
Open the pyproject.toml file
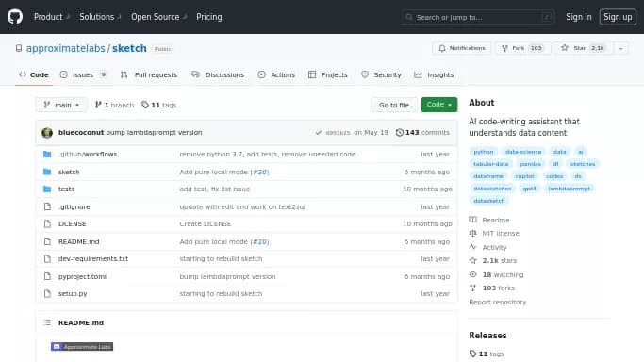82,276
